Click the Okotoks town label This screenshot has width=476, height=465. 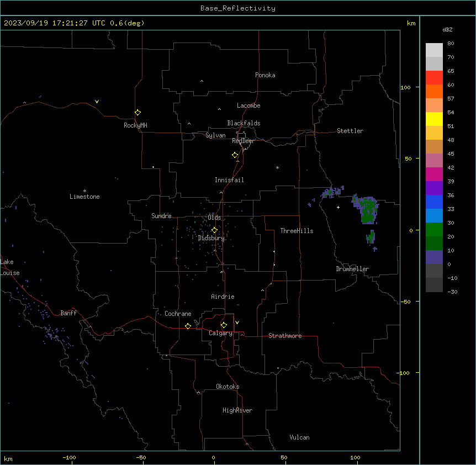pyautogui.click(x=228, y=387)
